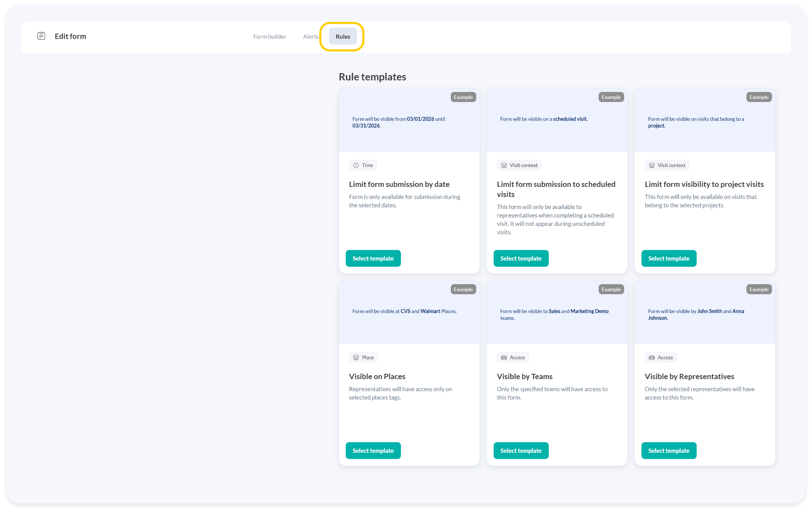Select template for Visible by Teams

[521, 451]
